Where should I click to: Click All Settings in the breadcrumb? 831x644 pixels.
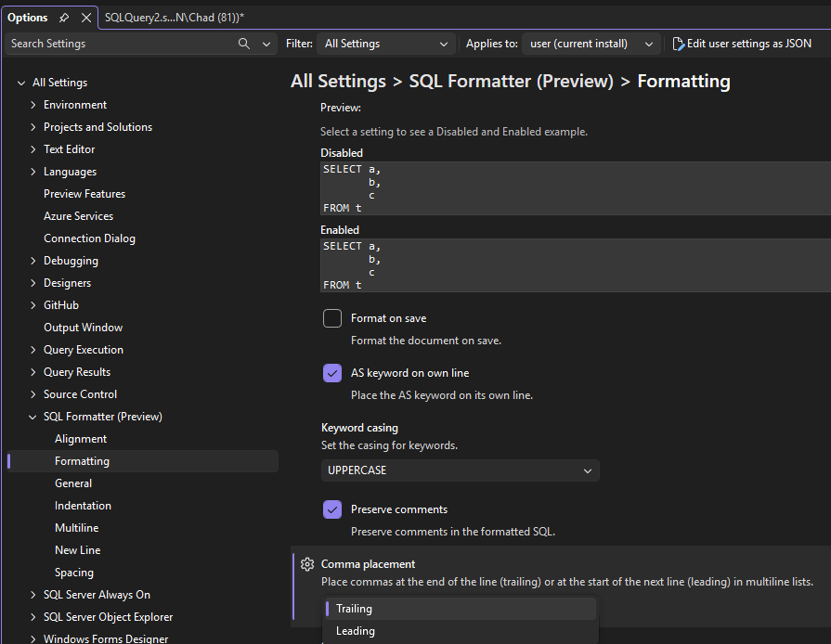pyautogui.click(x=338, y=81)
